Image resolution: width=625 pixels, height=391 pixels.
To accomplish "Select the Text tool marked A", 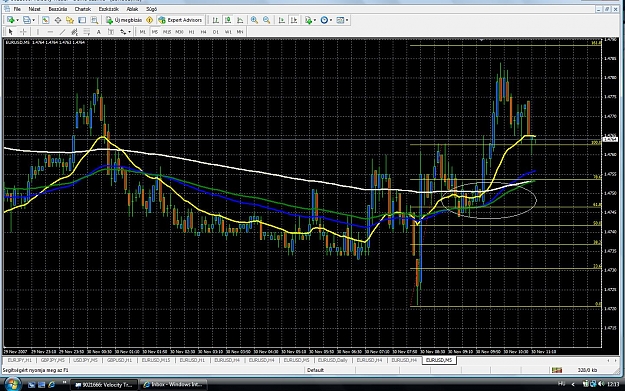I will pyautogui.click(x=99, y=31).
